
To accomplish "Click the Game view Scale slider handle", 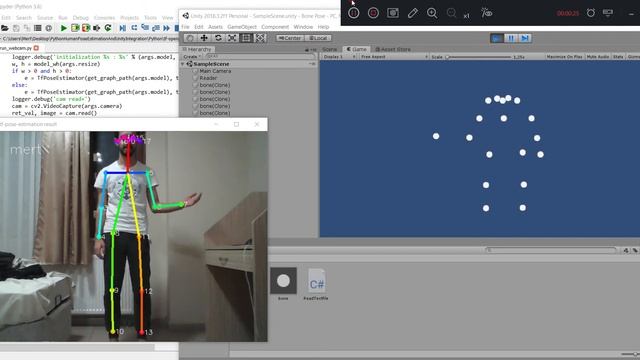I will [447, 57].
